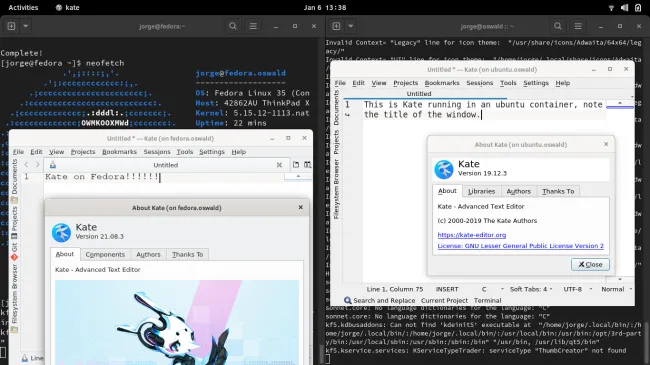Click Close button in ubuntu About Kate dialog

tap(590, 264)
